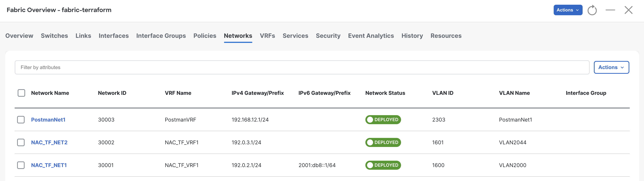Check the NAC_TF_NET1 row checkbox
The width and height of the screenshot is (644, 181).
pos(21,165)
